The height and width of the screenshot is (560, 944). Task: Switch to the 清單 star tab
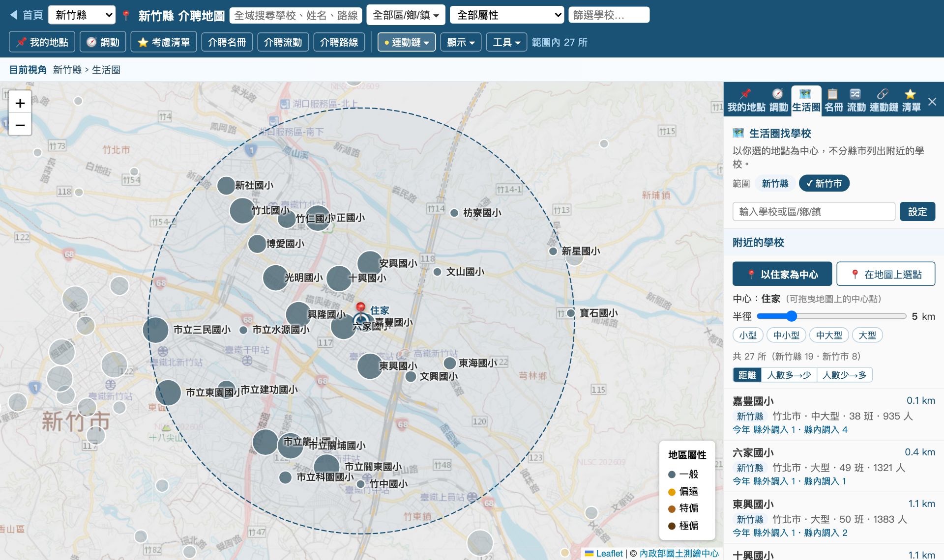tap(911, 101)
